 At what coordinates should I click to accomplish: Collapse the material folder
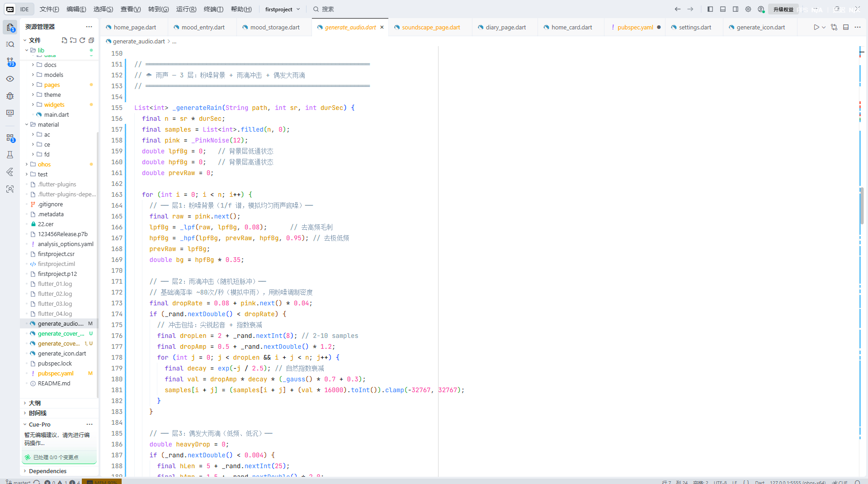click(27, 124)
